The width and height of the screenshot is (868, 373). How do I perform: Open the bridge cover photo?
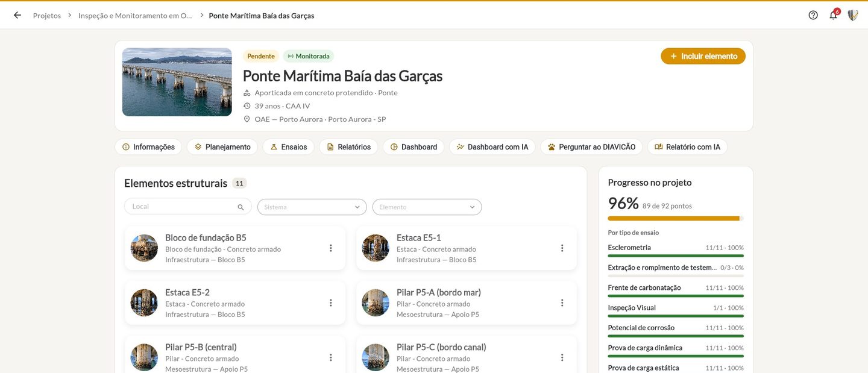point(177,82)
